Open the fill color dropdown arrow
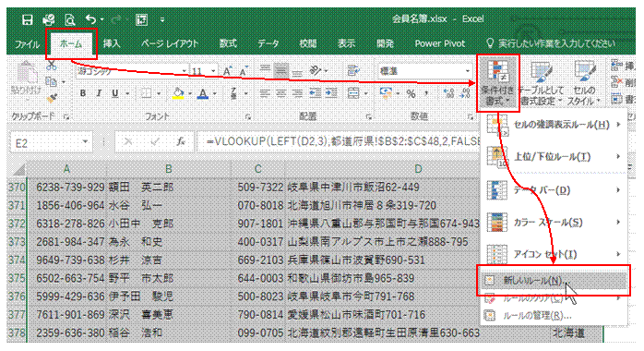Image resolution: width=644 pixels, height=351 pixels. pos(190,94)
